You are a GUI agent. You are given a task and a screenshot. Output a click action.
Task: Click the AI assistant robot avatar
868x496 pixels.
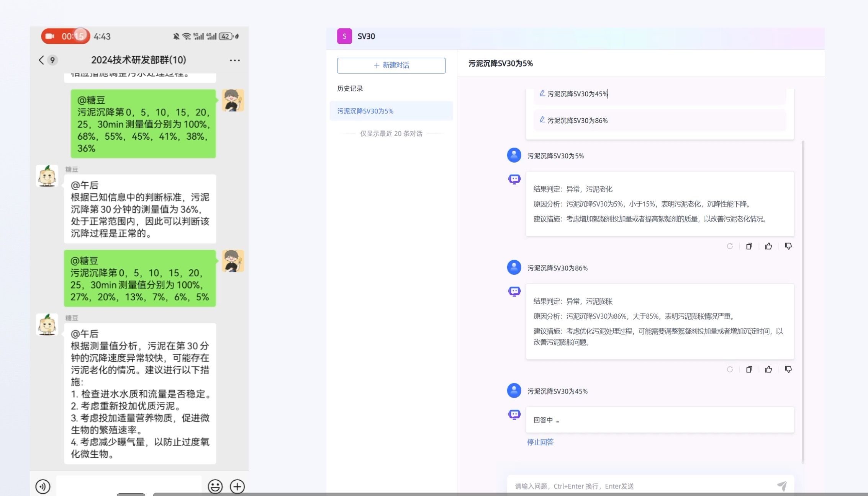click(514, 179)
